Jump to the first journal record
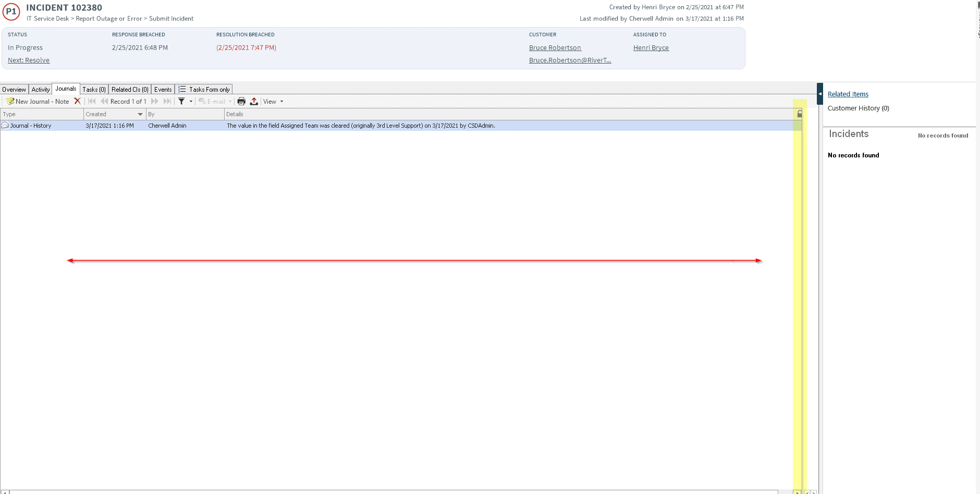Viewport: 980px width, 494px height. 92,101
